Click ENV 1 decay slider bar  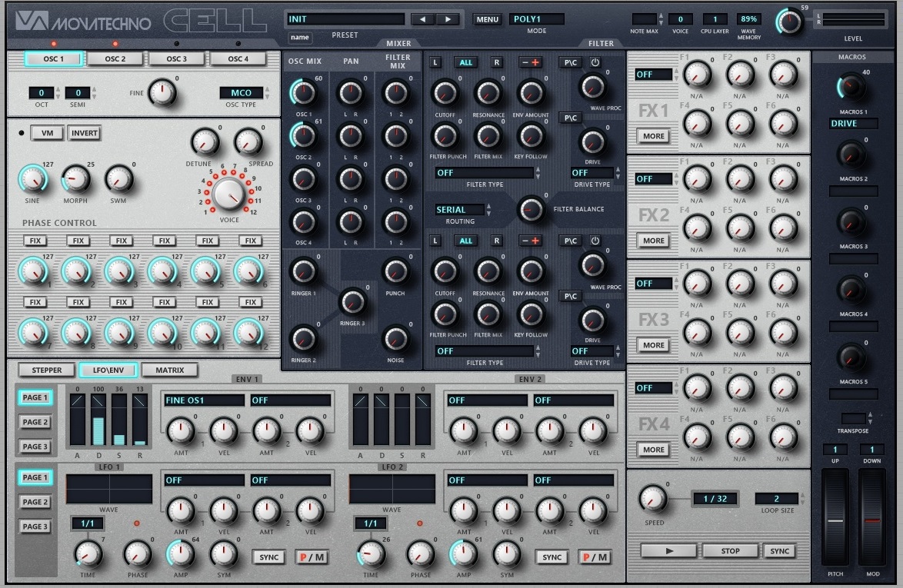[98, 420]
